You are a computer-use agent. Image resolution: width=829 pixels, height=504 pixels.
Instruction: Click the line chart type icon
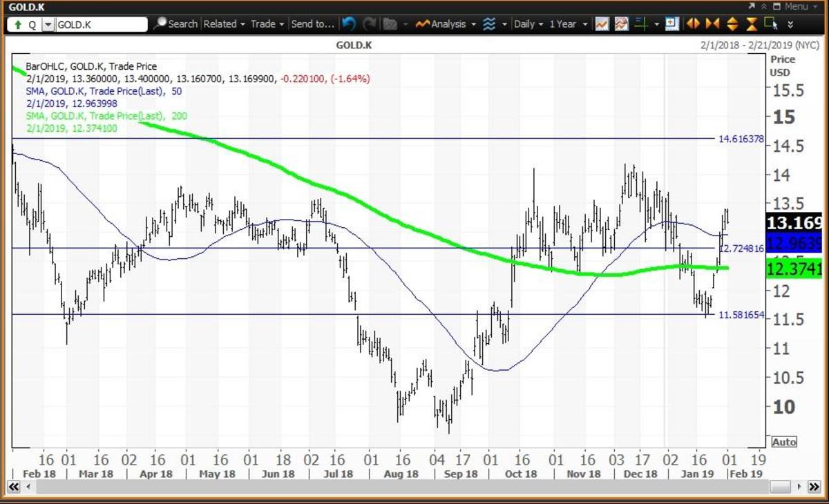(602, 24)
